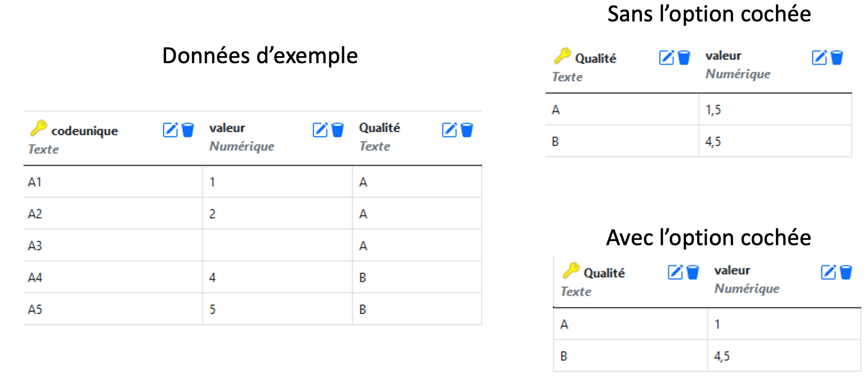Edit the Qualité column in Données d'exemple table

(449, 130)
